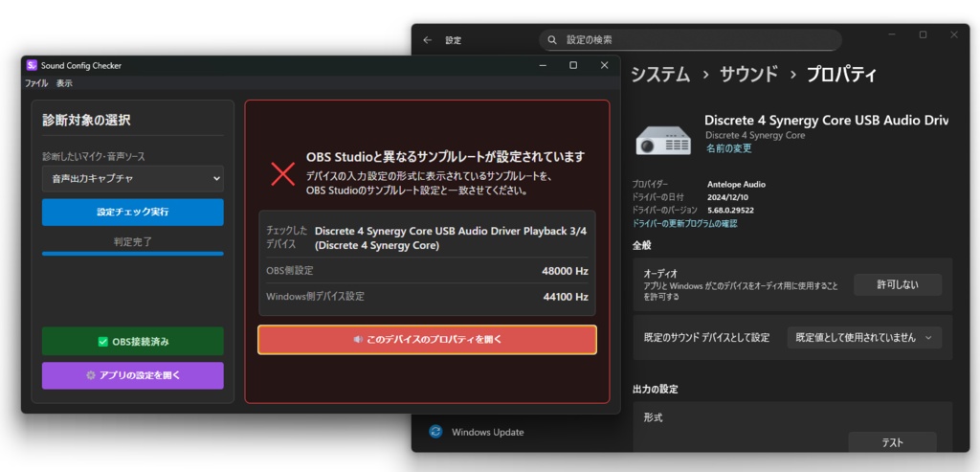Open Windows Update in Settings sidebar
This screenshot has width=980, height=472.
(487, 432)
